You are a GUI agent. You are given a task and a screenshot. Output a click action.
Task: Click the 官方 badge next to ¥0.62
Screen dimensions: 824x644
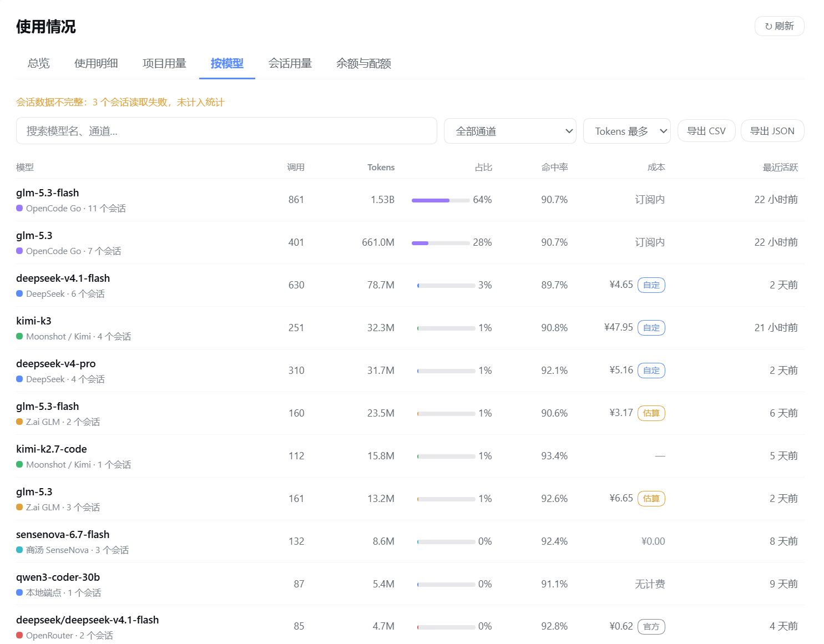[x=651, y=627]
